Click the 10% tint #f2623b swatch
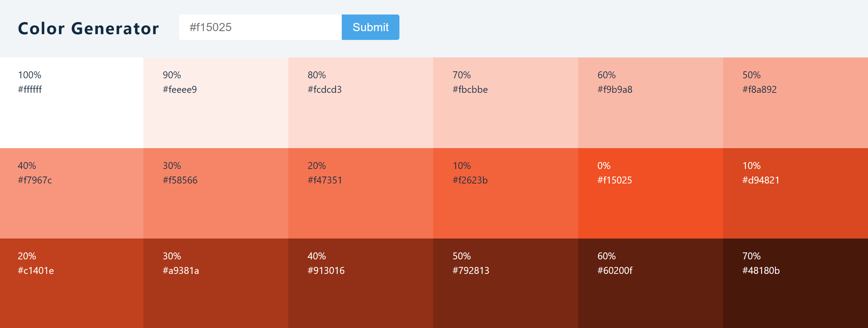The height and width of the screenshot is (328, 868). pos(505,193)
